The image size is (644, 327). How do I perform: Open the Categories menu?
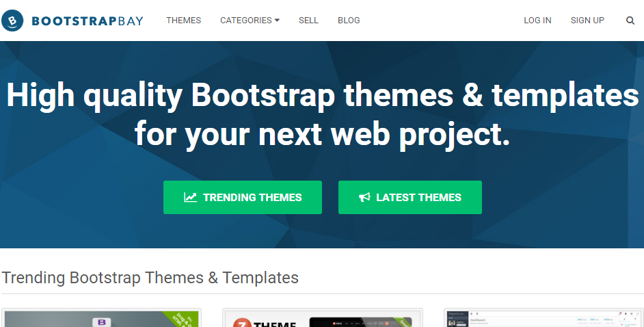pyautogui.click(x=245, y=21)
